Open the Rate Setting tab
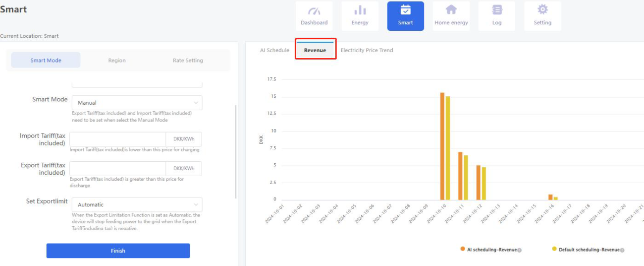Image resolution: width=644 pixels, height=266 pixels. point(188,61)
